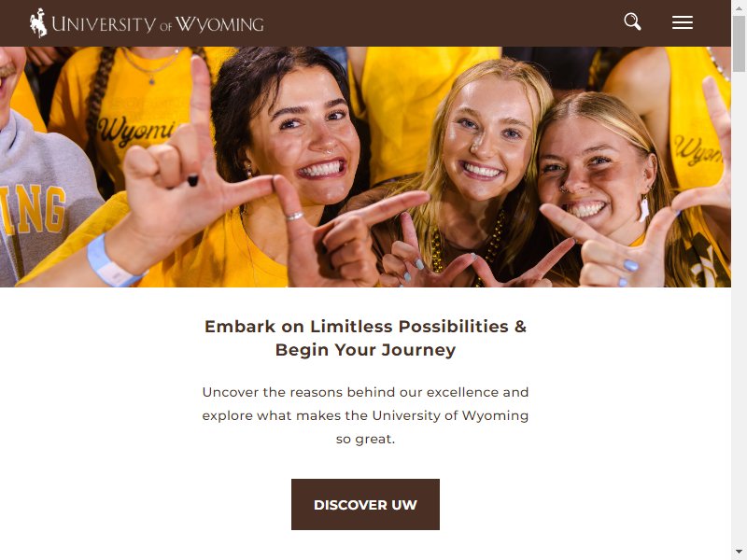This screenshot has width=747, height=560.
Task: Open the hamburger navigation menu
Action: pyautogui.click(x=683, y=22)
